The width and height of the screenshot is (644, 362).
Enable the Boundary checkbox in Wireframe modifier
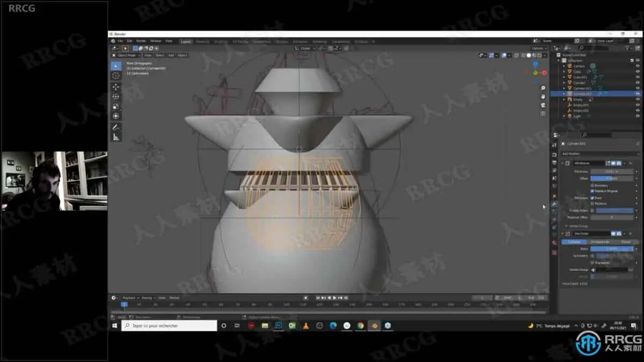592,186
